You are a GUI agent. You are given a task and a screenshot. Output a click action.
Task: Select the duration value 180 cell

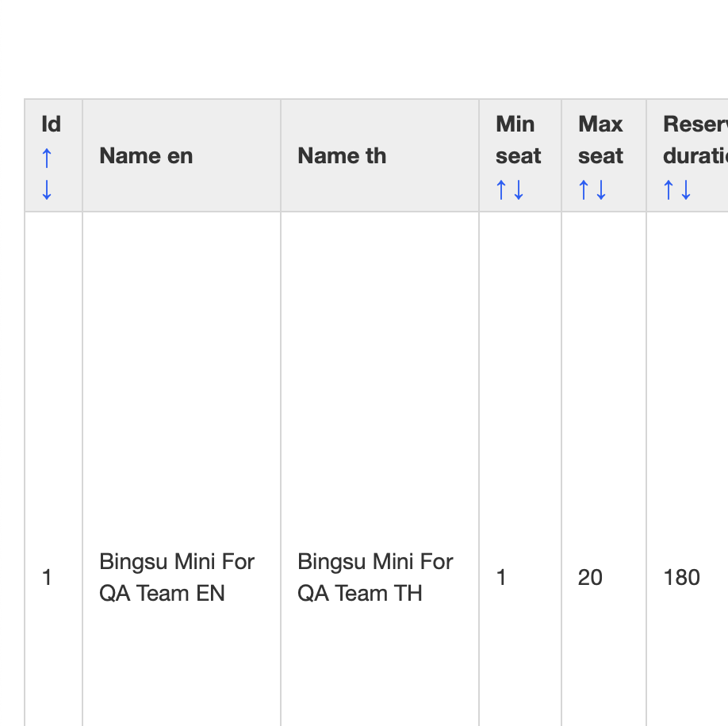point(682,578)
